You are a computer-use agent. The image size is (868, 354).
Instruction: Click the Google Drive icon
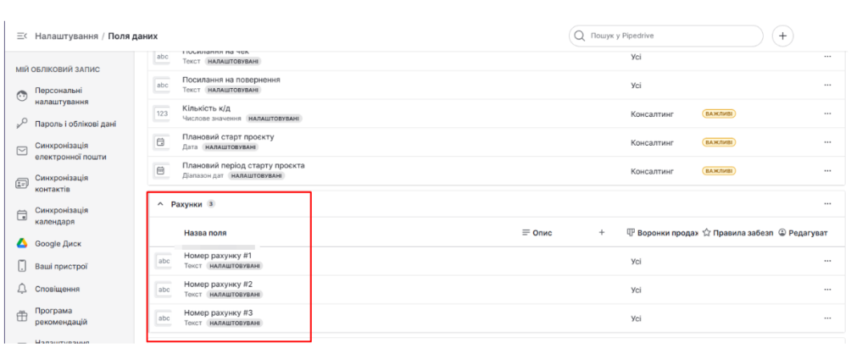pos(22,243)
